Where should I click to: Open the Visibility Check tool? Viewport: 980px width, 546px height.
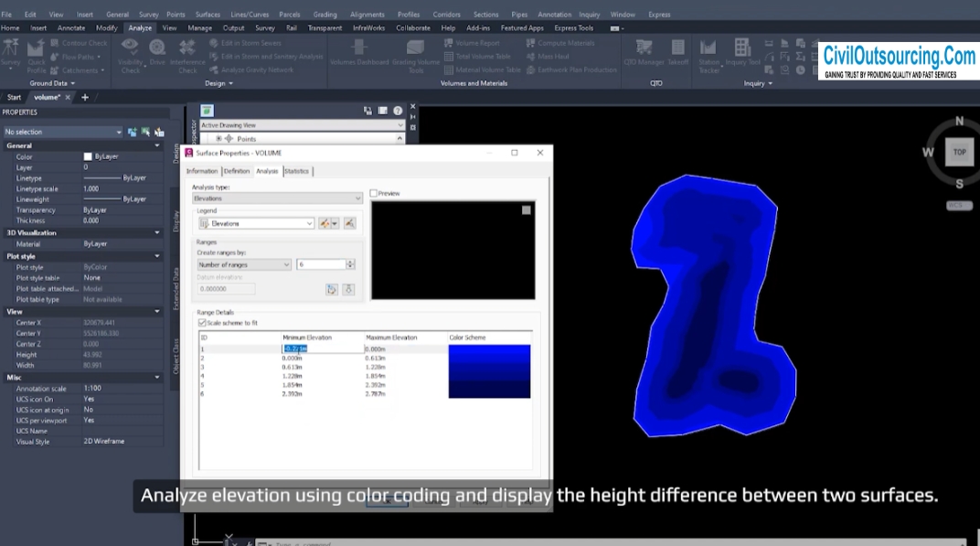click(x=130, y=56)
